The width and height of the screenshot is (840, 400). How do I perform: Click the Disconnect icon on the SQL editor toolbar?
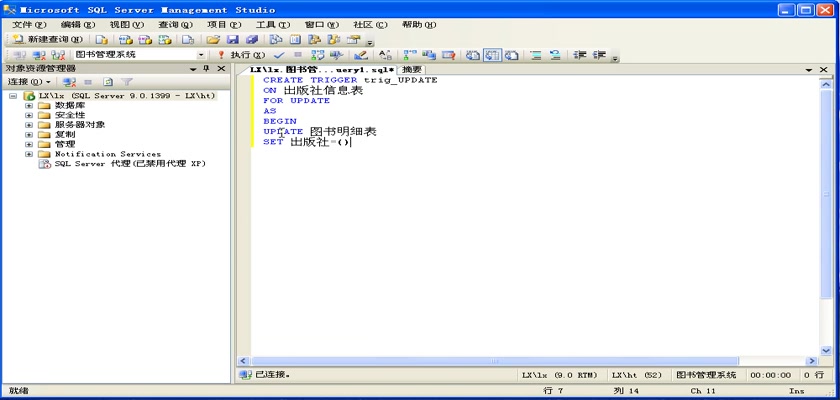[39, 55]
